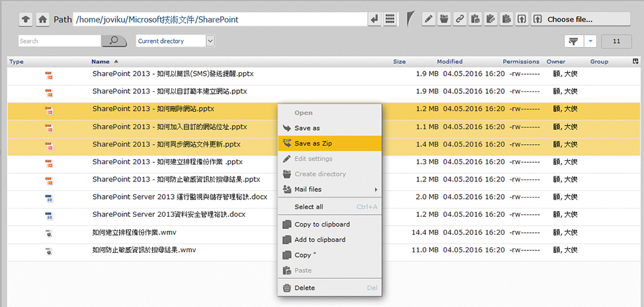Sort by the Modified column header

click(450, 62)
